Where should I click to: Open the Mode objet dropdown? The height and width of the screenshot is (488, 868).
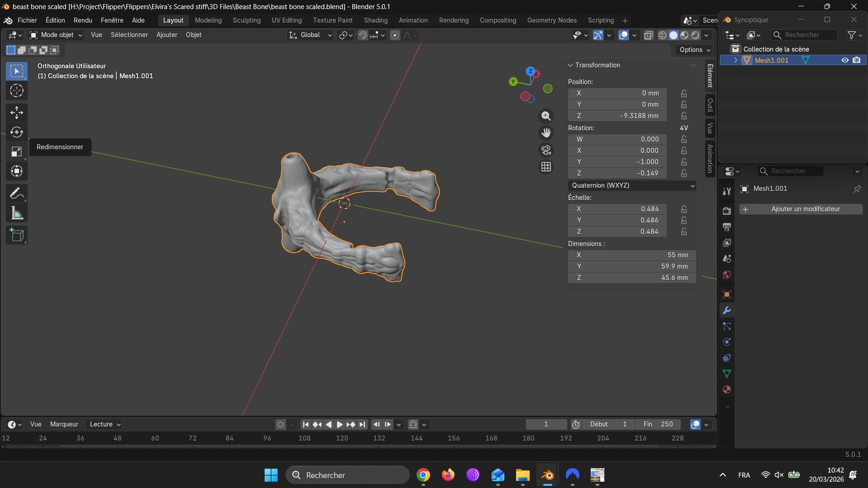(56, 35)
